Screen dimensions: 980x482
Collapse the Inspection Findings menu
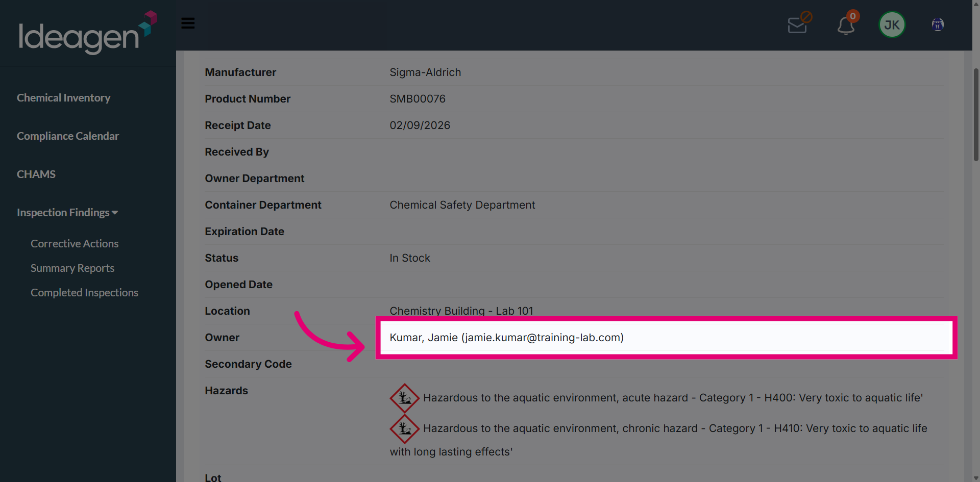(x=67, y=213)
